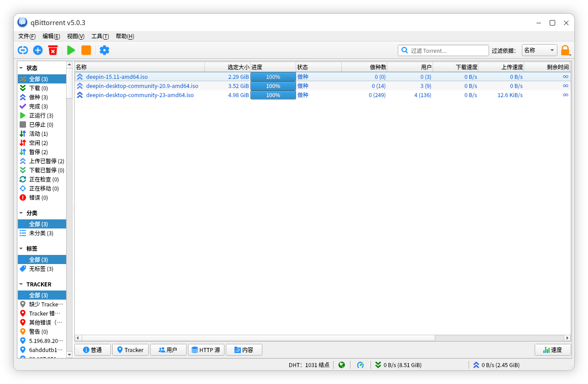This screenshot has height=384, width=588.
Task: Select the 正在检查 (0) status filter
Action: pyautogui.click(x=42, y=179)
